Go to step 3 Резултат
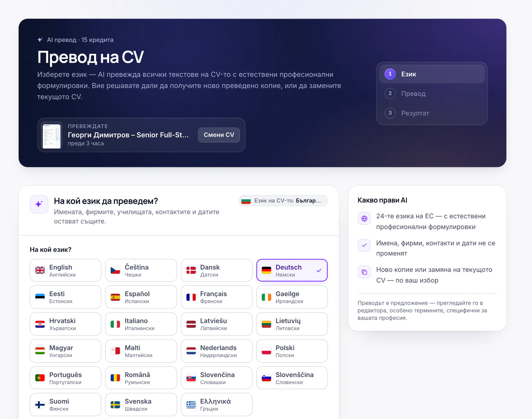The width and height of the screenshot is (532, 419). click(432, 113)
